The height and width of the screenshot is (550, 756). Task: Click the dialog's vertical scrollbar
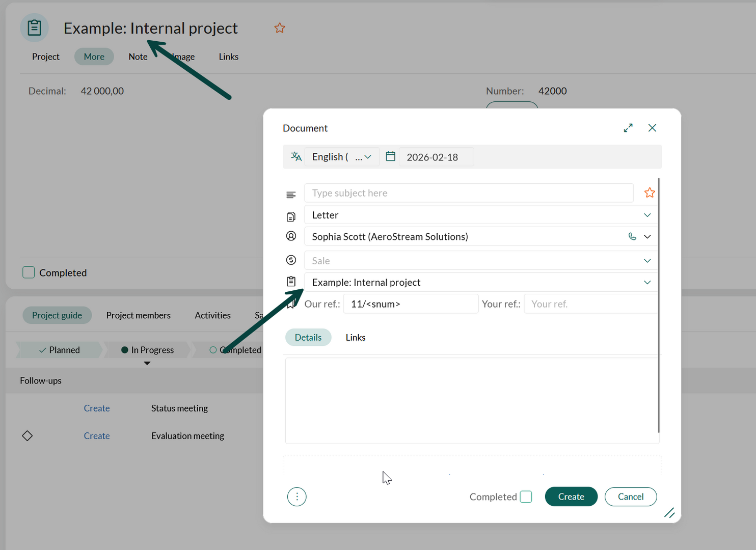click(659, 306)
